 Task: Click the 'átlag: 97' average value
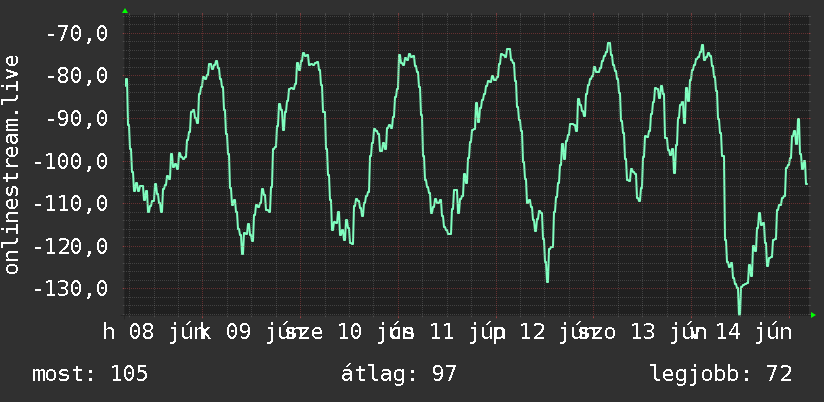point(399,374)
